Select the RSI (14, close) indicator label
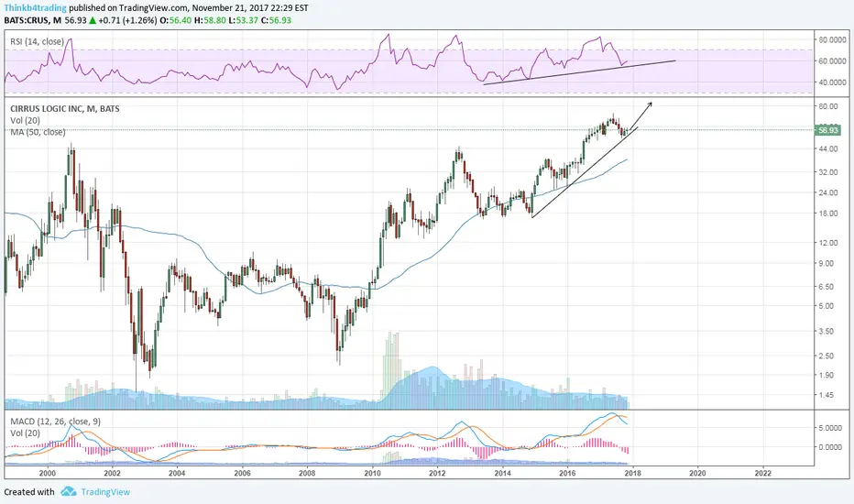854x504 pixels. (x=37, y=41)
